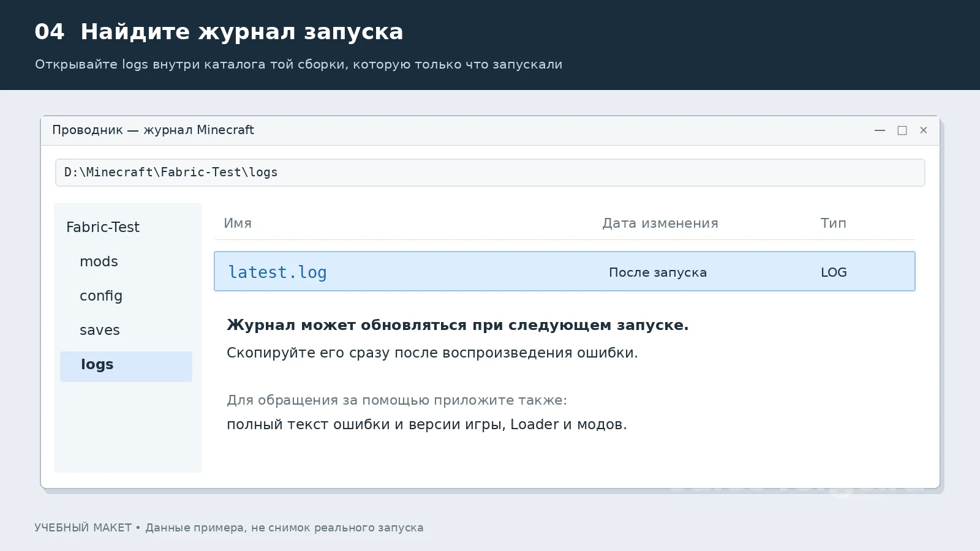The height and width of the screenshot is (551, 980).
Task: Sort by the Тип column header
Action: 834,223
